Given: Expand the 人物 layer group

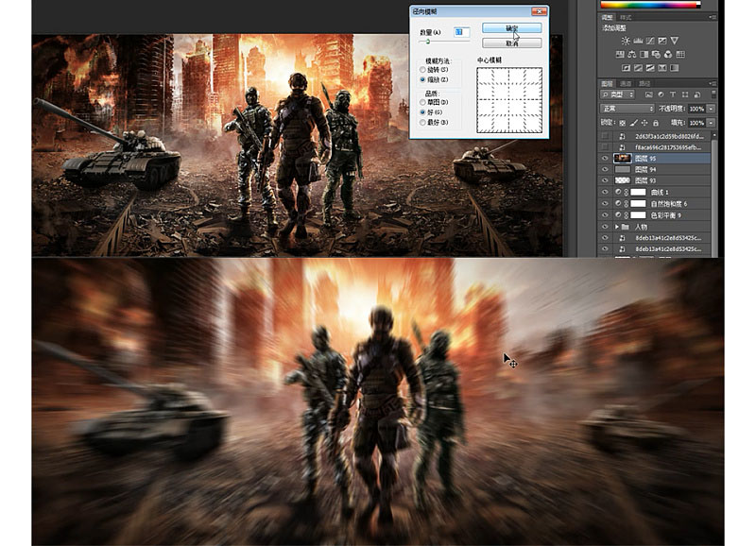Looking at the screenshot, I should [x=616, y=227].
